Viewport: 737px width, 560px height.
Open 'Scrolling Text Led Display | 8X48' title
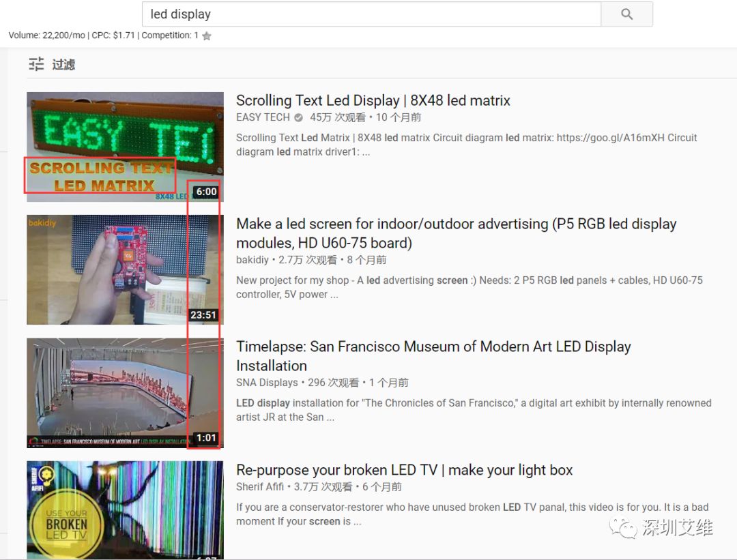click(373, 100)
